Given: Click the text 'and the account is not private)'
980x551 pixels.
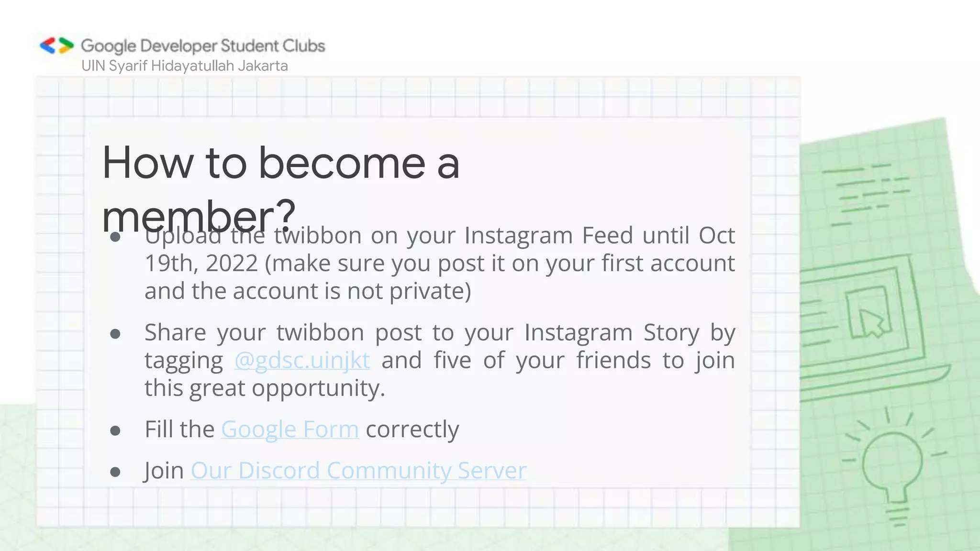Looking at the screenshot, I should click(x=308, y=291).
